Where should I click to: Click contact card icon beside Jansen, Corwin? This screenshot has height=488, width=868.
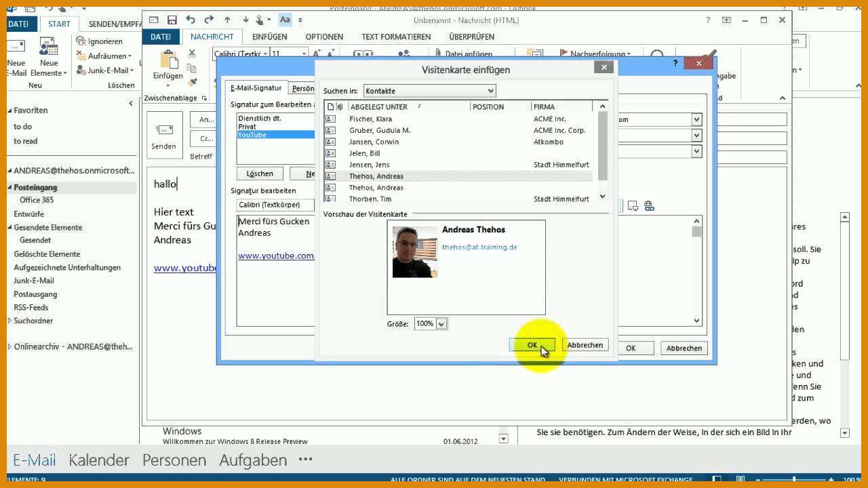click(x=331, y=142)
